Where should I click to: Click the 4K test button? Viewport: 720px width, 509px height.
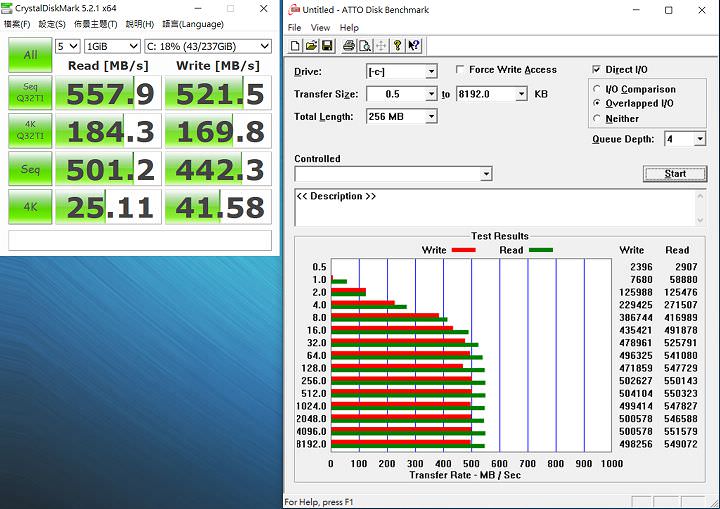click(30, 207)
